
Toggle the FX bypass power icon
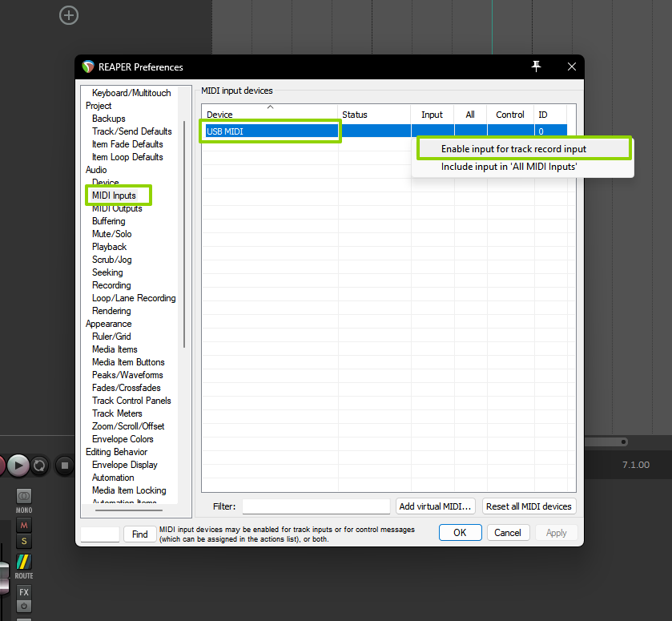click(24, 607)
